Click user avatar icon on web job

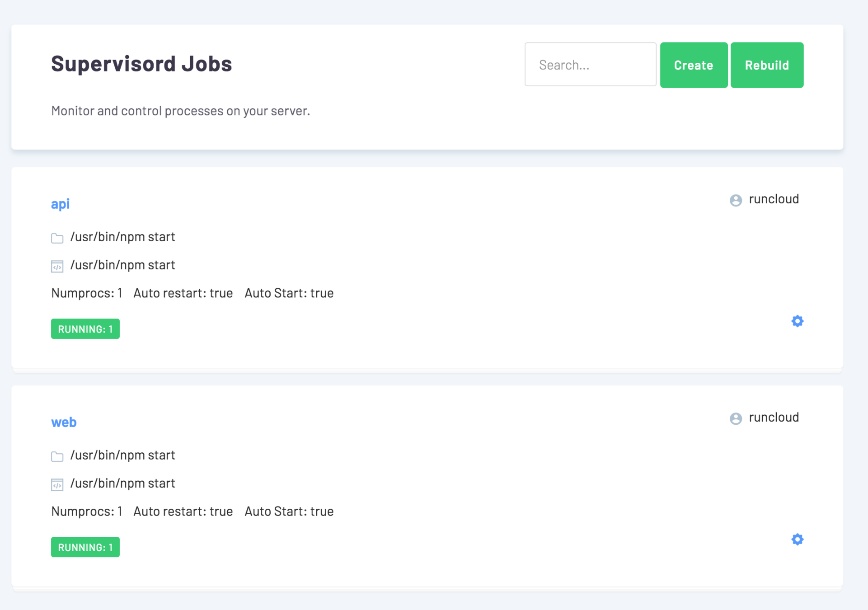click(x=736, y=418)
